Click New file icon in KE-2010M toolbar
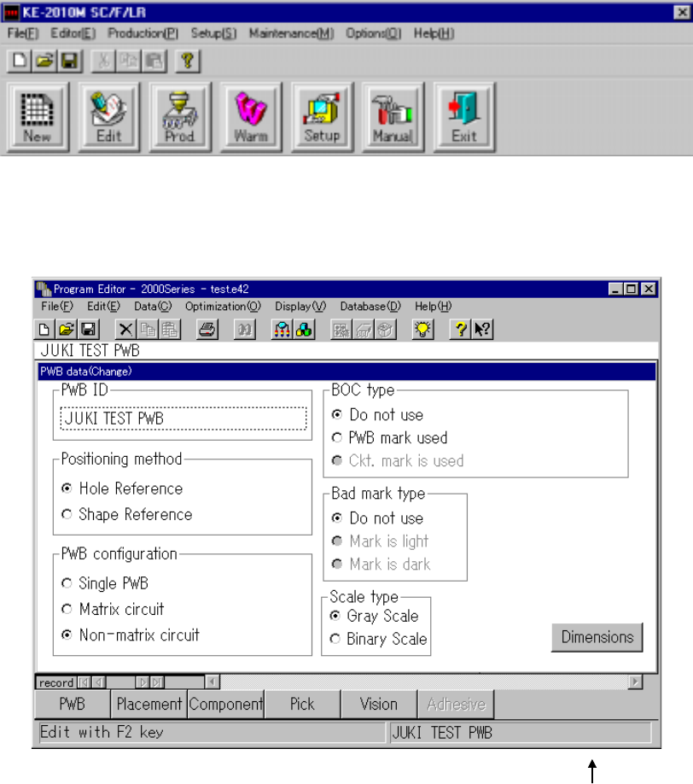This screenshot has height=784, width=693. [20, 61]
